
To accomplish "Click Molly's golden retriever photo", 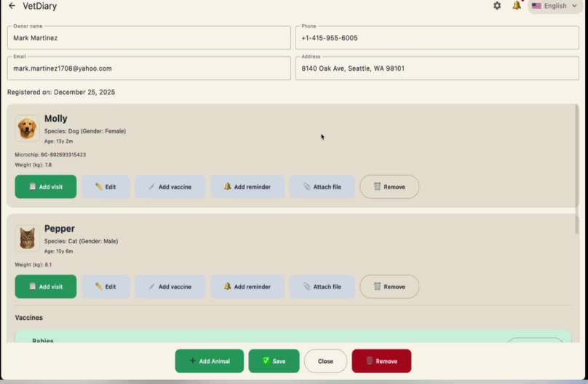I will [28, 128].
